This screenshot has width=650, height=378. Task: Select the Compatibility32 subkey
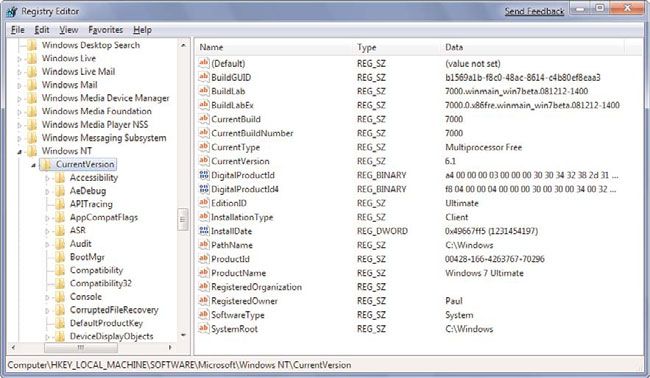tap(101, 284)
